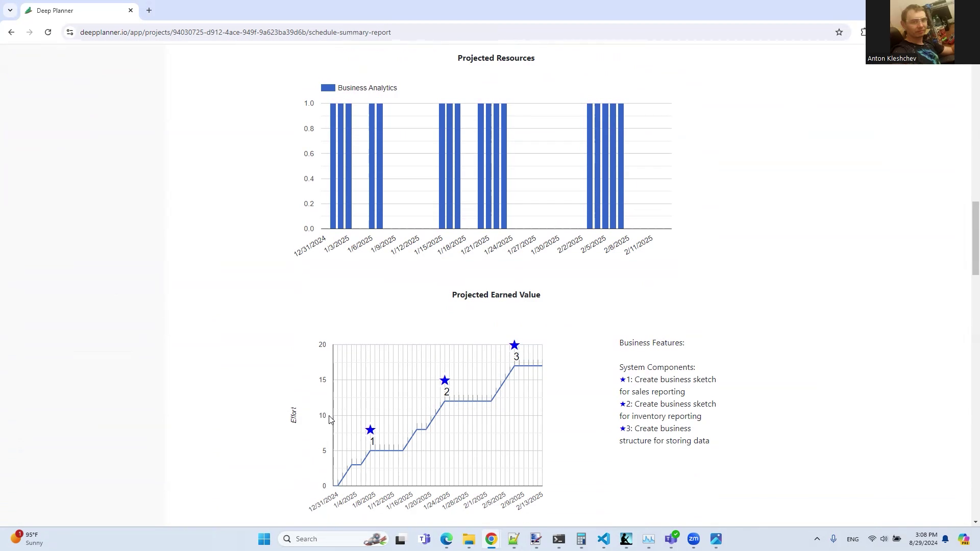The height and width of the screenshot is (551, 980).
Task: Launch Microsoft Edge from taskbar
Action: tap(447, 539)
